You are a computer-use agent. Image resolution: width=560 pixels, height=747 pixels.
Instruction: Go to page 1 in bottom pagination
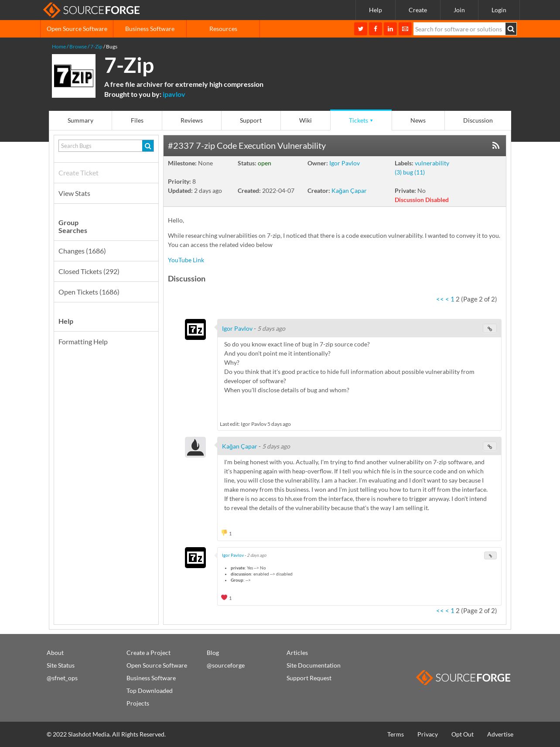(452, 611)
